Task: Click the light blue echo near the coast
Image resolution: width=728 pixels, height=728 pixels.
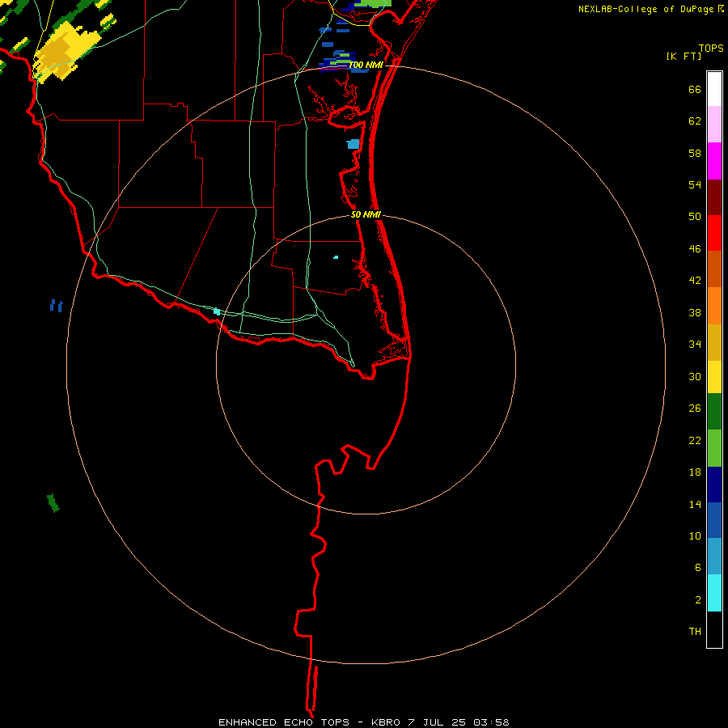Action: 353,144
